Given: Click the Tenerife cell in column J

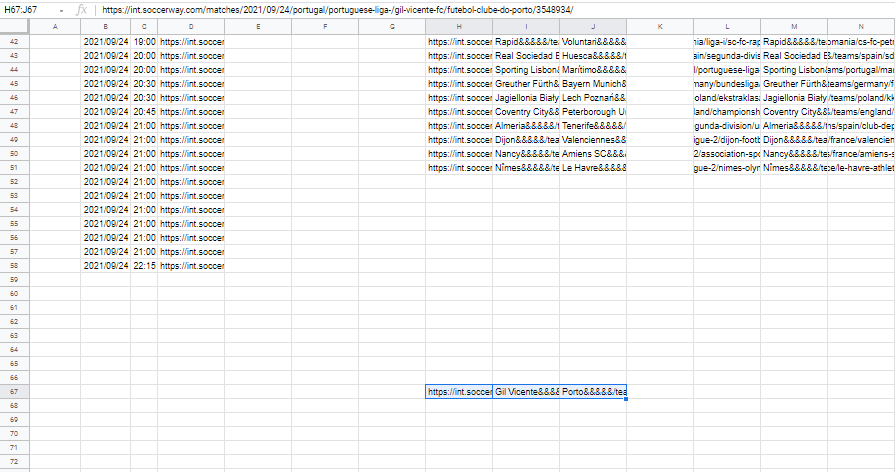Looking at the screenshot, I should pyautogui.click(x=593, y=126).
